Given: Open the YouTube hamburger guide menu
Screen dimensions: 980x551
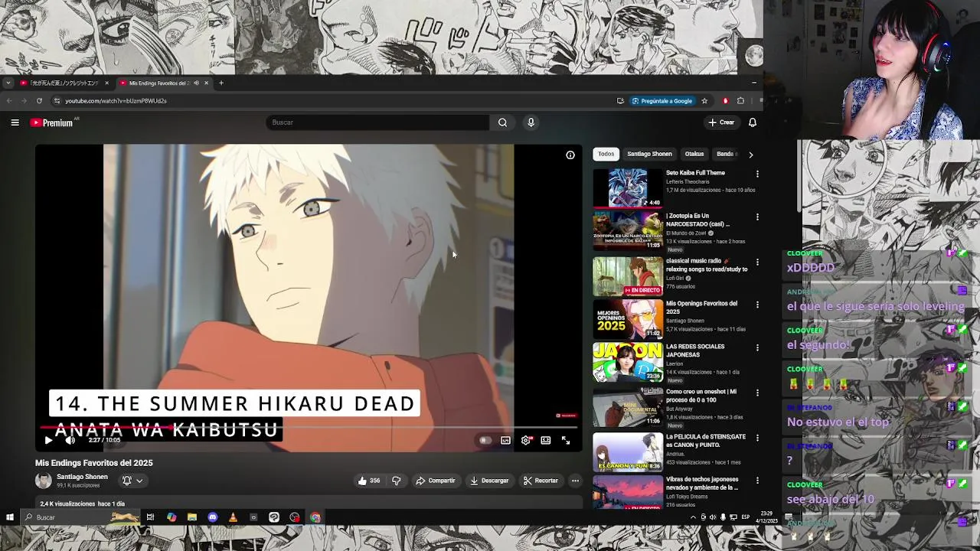Looking at the screenshot, I should point(15,122).
